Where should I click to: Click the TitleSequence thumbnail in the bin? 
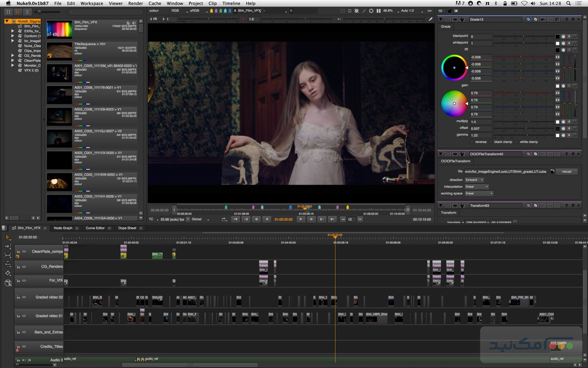pyautogui.click(x=59, y=51)
